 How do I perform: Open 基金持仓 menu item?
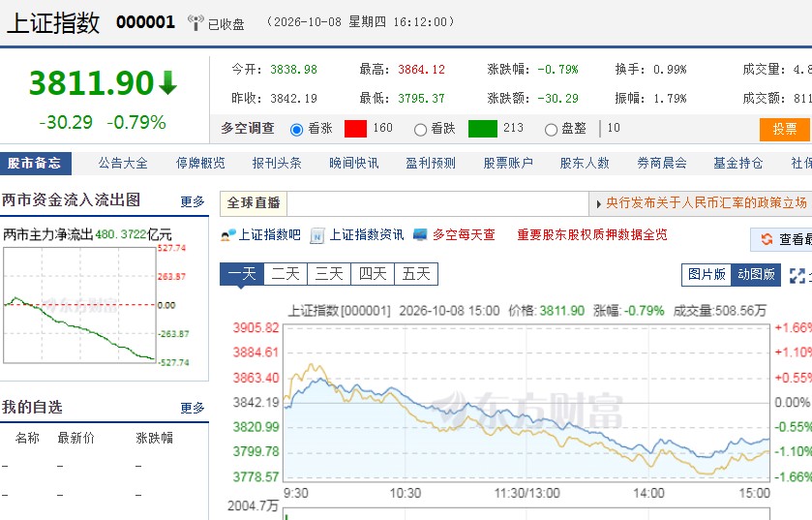tap(738, 163)
